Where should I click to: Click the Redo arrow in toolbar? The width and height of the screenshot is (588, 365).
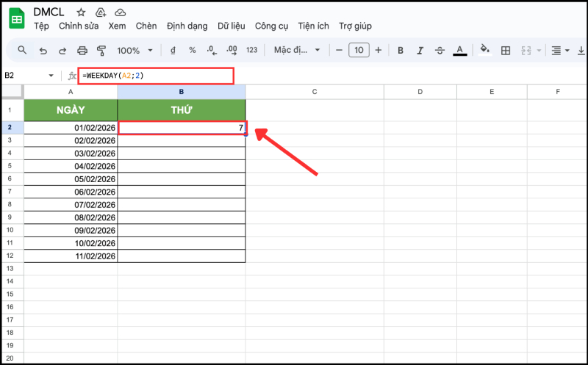[x=62, y=51]
